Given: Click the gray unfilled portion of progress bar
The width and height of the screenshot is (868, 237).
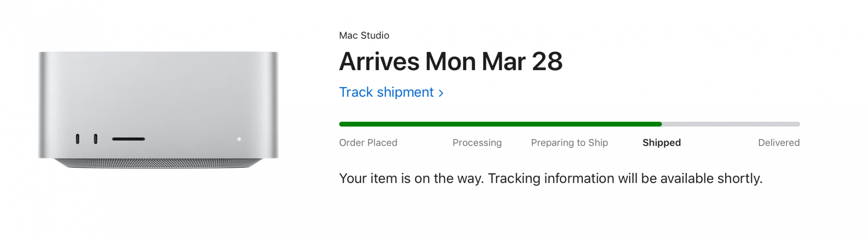Looking at the screenshot, I should pos(731,124).
